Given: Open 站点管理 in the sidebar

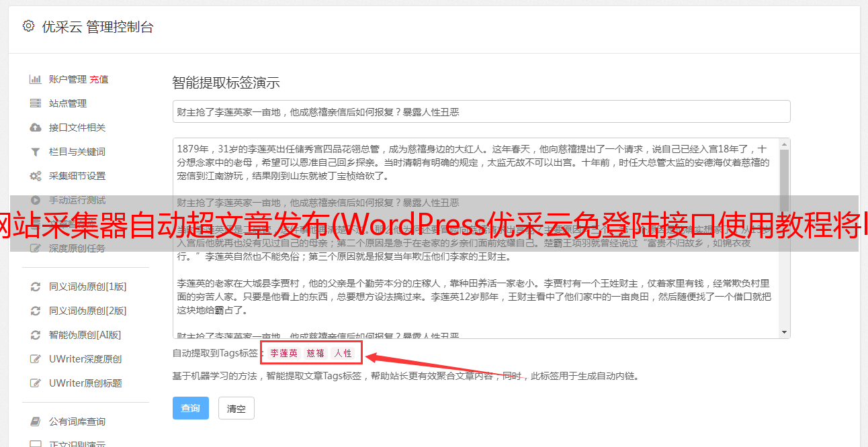Looking at the screenshot, I should click(67, 103).
